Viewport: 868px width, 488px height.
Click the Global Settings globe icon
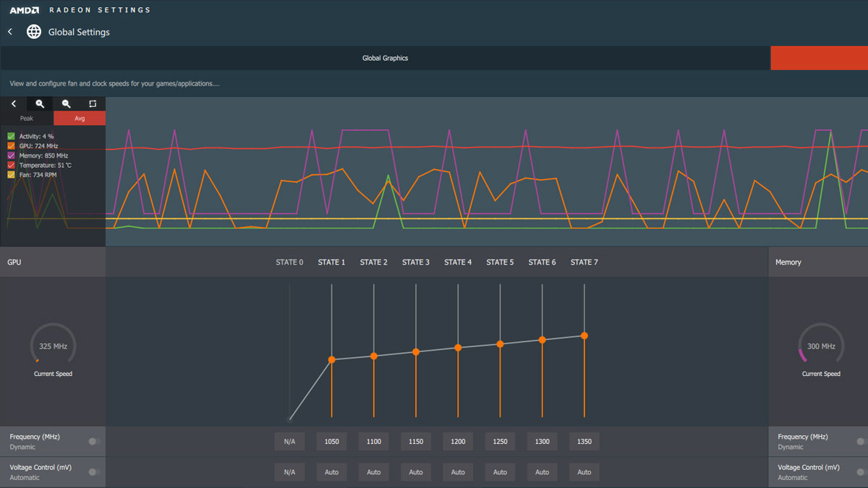point(34,32)
